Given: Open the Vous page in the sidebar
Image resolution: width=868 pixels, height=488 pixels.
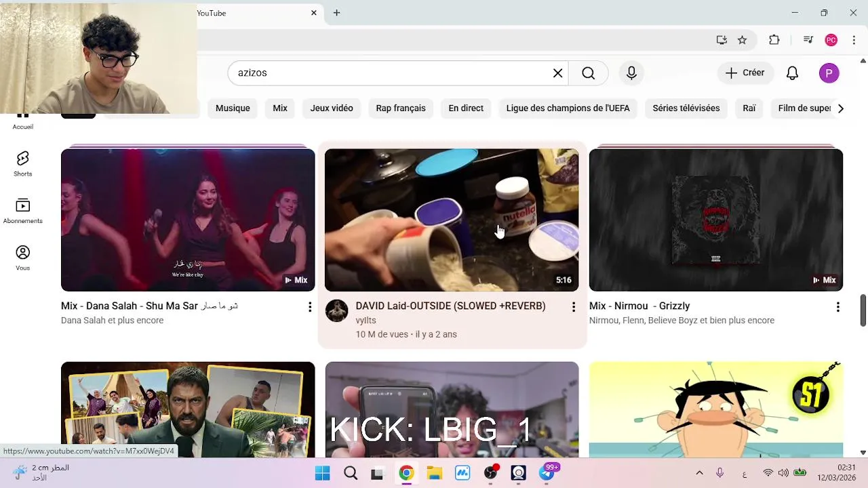Looking at the screenshot, I should (22, 258).
